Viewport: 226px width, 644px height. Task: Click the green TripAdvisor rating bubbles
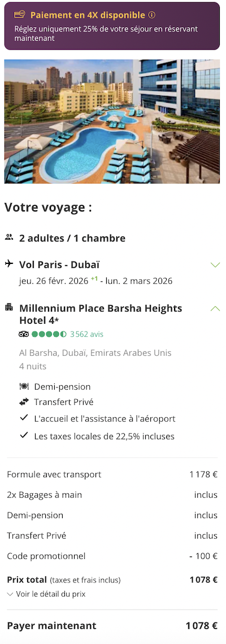(x=49, y=334)
